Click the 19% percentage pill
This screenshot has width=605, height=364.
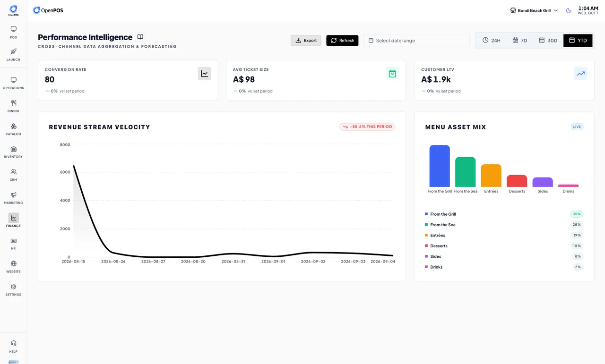tap(577, 235)
